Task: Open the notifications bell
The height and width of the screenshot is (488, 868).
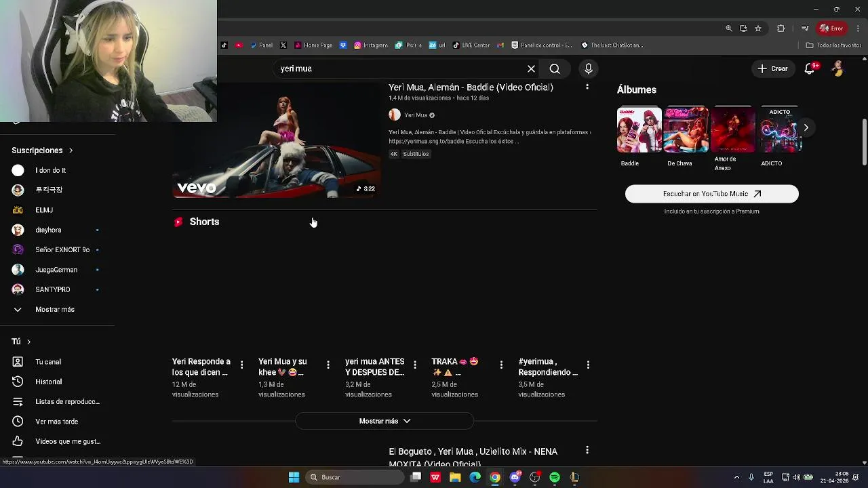Action: click(x=810, y=68)
